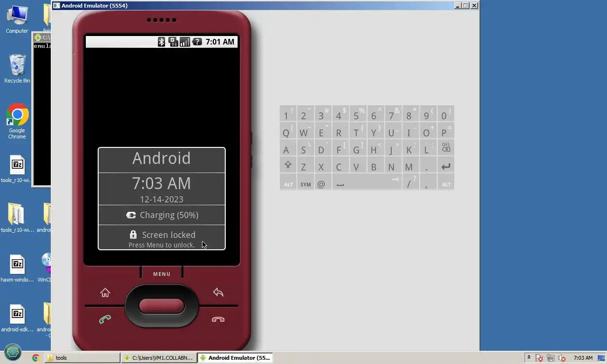Click the key 0 on emulator keyboard
This screenshot has height=364, width=607.
tap(446, 114)
